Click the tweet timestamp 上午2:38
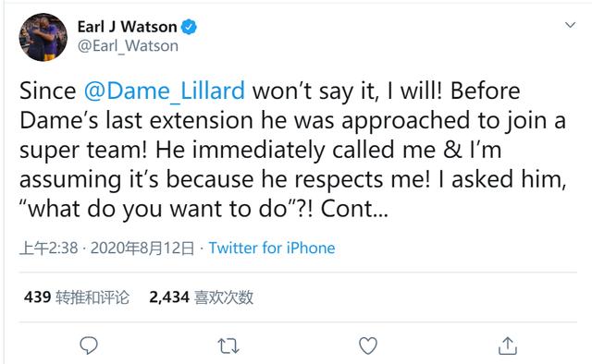The height and width of the screenshot is (364, 592). (x=49, y=249)
